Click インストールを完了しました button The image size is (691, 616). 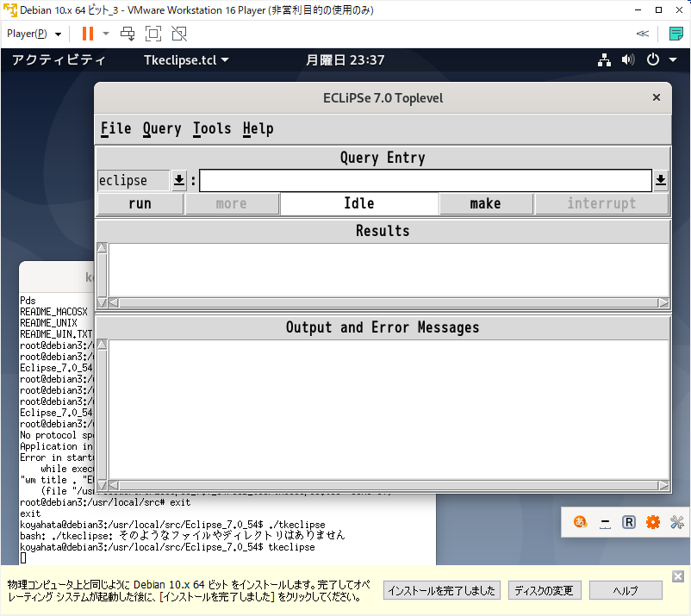[442, 590]
